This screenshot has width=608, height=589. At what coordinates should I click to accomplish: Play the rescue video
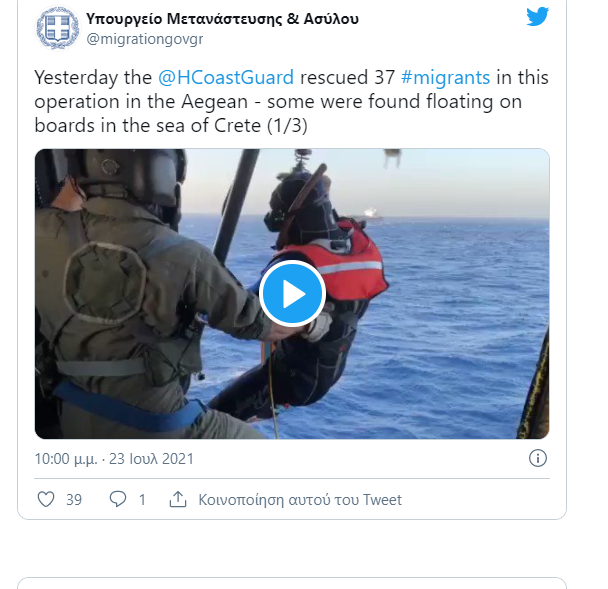pos(292,294)
